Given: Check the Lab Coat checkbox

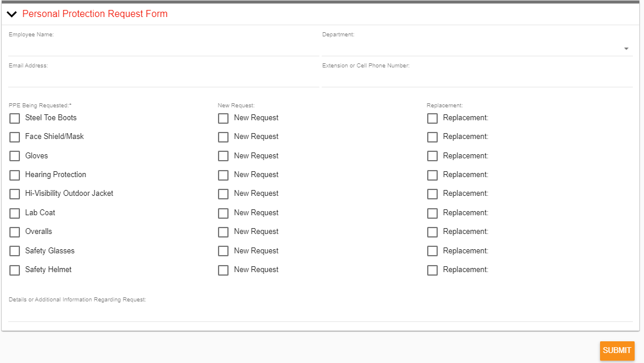Looking at the screenshot, I should (15, 213).
